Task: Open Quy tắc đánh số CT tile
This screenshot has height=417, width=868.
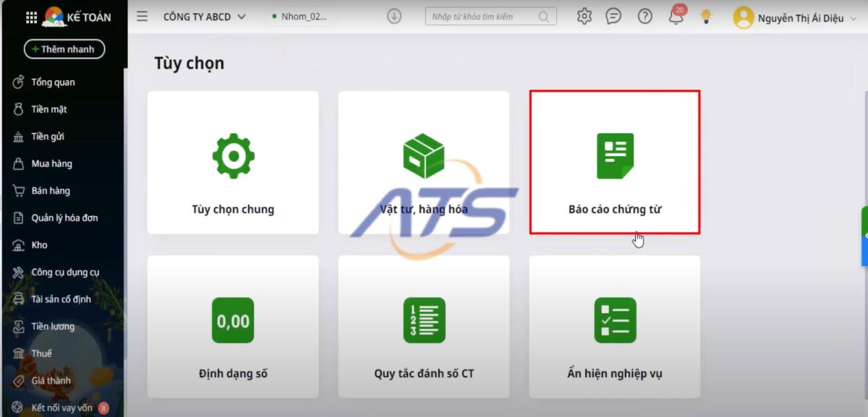Action: [424, 327]
